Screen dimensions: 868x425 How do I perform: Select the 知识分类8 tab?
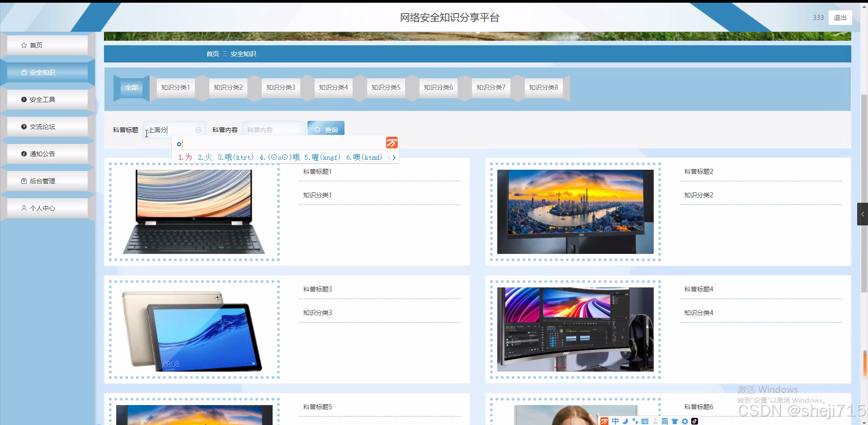click(x=543, y=87)
